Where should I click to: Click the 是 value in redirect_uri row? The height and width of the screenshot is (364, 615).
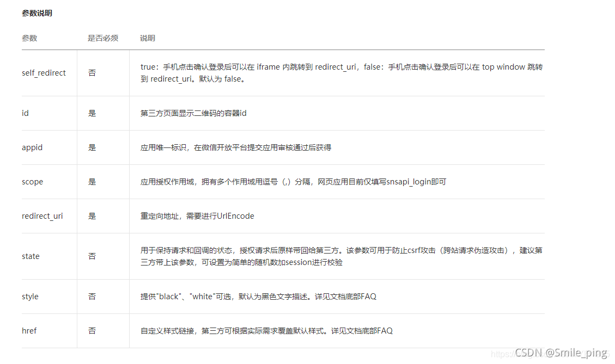tap(92, 217)
